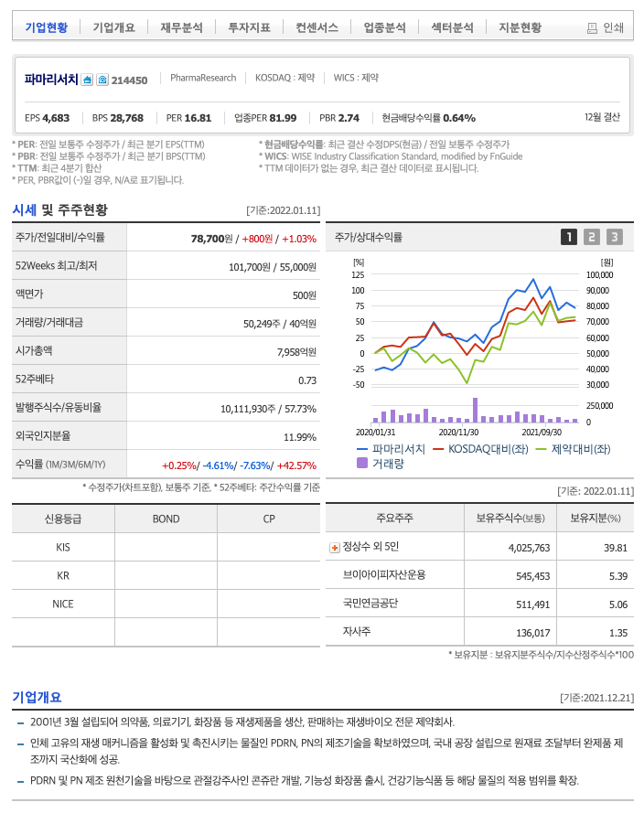This screenshot has height=813, width=644.
Task: Click the 국민연금공단 shareholder row
Action: click(479, 604)
